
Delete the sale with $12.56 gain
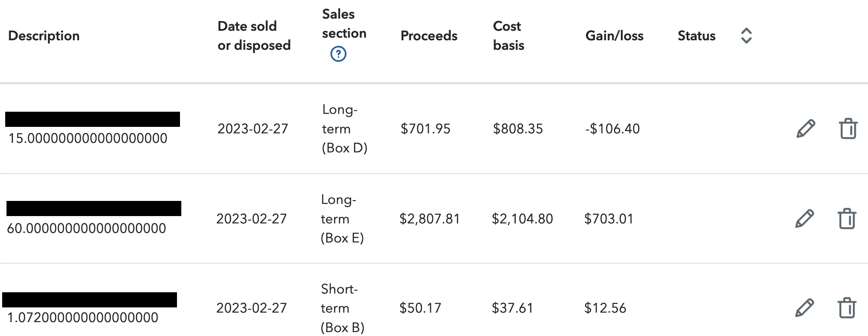(847, 308)
